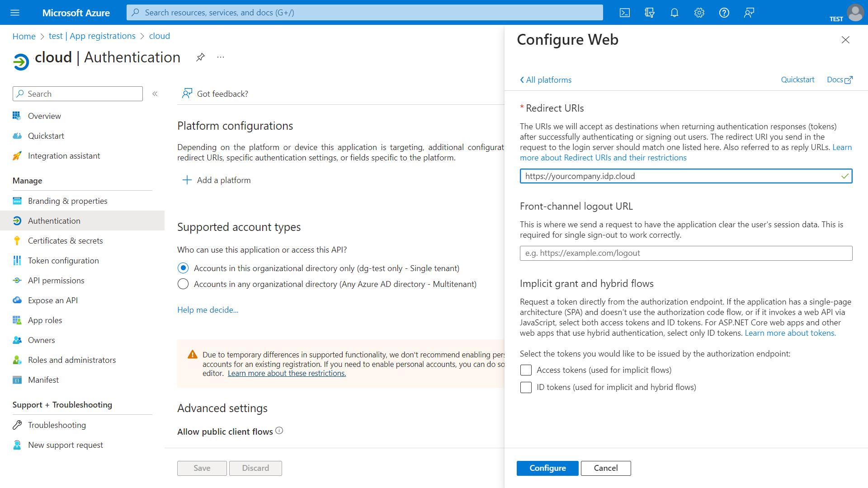Click the Cancel button
The height and width of the screenshot is (488, 868).
[x=606, y=468]
